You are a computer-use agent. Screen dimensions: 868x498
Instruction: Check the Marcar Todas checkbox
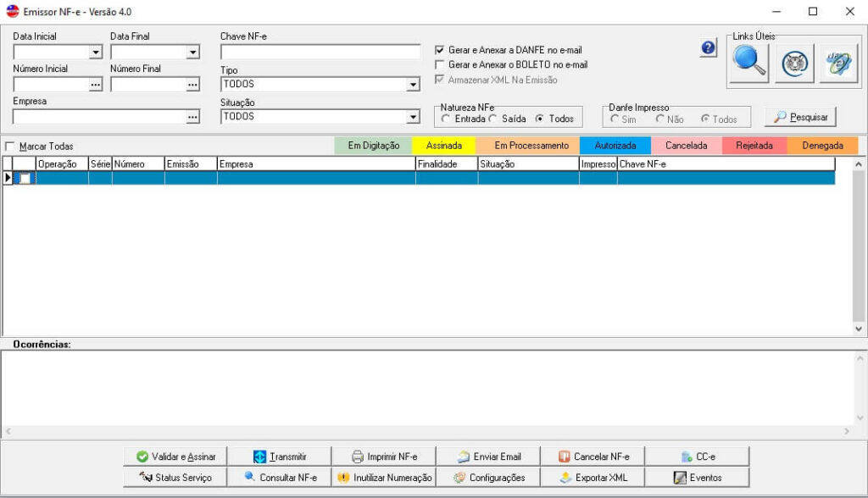[10, 147]
